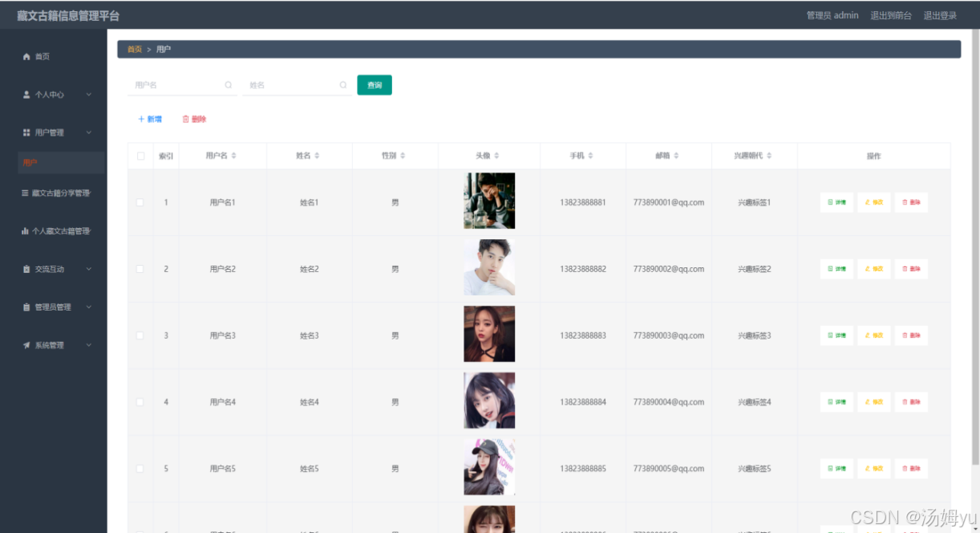Open 详情 for 用户名5 row

coord(836,469)
